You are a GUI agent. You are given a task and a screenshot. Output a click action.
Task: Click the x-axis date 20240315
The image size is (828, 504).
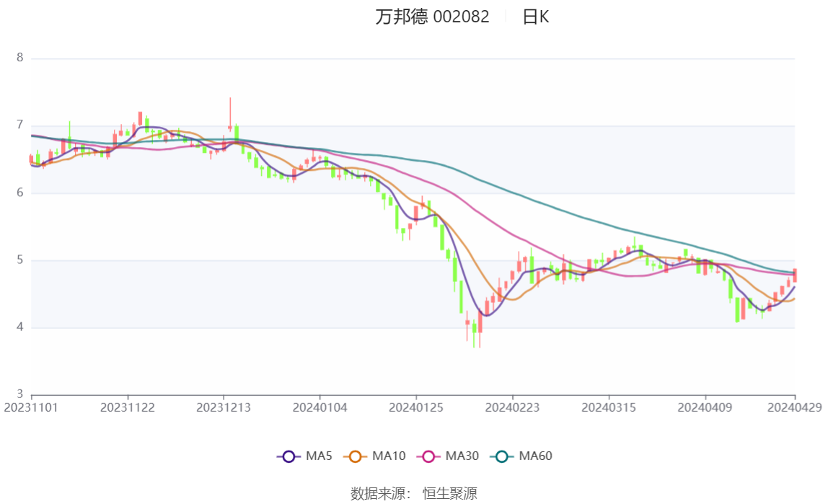[x=609, y=408]
